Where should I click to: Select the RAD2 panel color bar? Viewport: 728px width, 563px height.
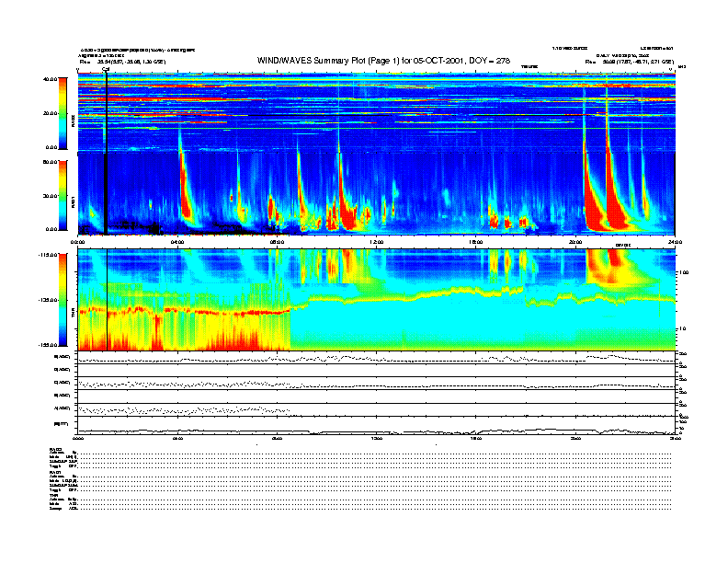[63, 113]
